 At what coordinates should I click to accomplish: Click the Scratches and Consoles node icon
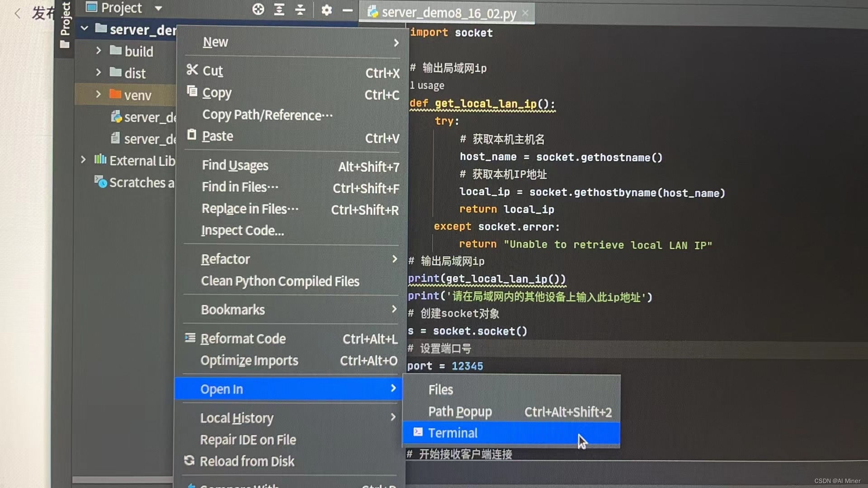click(100, 182)
